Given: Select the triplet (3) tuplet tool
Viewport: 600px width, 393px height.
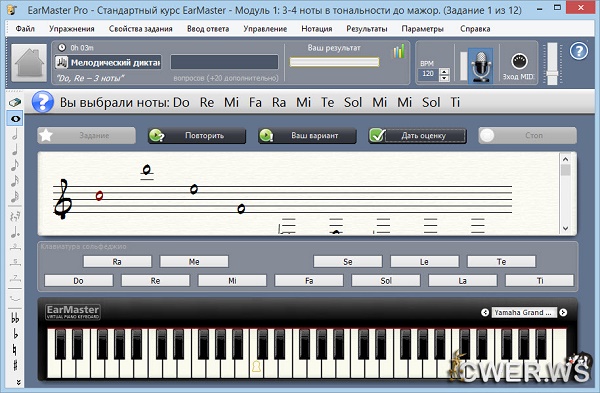Looking at the screenshot, I should (x=15, y=247).
